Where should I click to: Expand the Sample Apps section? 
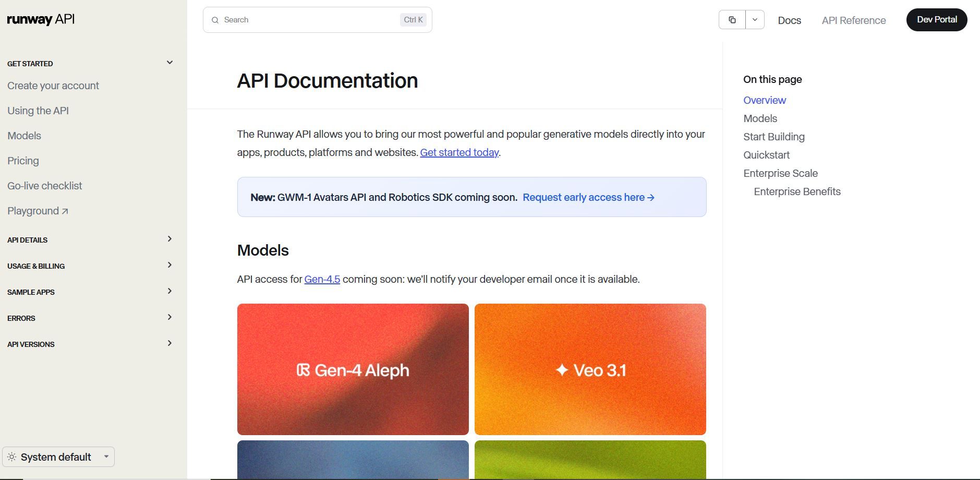click(170, 291)
